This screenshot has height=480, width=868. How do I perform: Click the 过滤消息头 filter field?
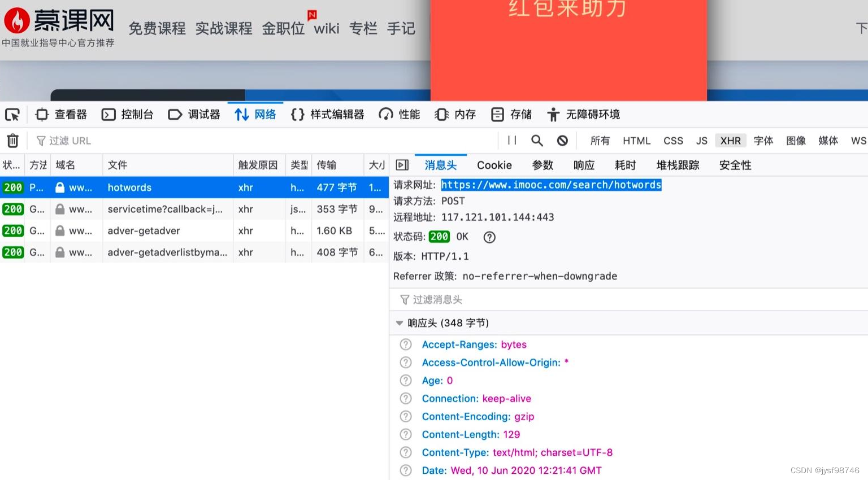tap(628, 299)
